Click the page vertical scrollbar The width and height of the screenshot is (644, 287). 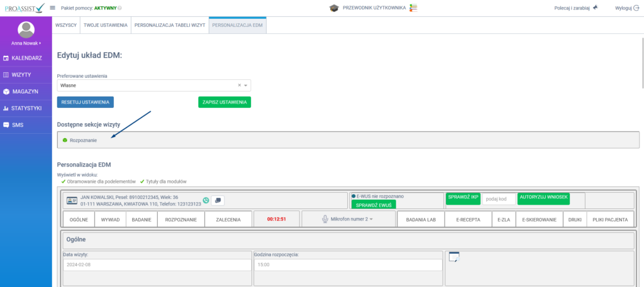tap(641, 63)
